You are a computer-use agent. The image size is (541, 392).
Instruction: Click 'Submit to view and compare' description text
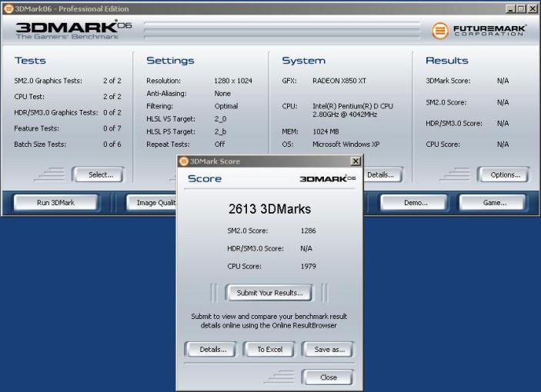click(x=269, y=321)
